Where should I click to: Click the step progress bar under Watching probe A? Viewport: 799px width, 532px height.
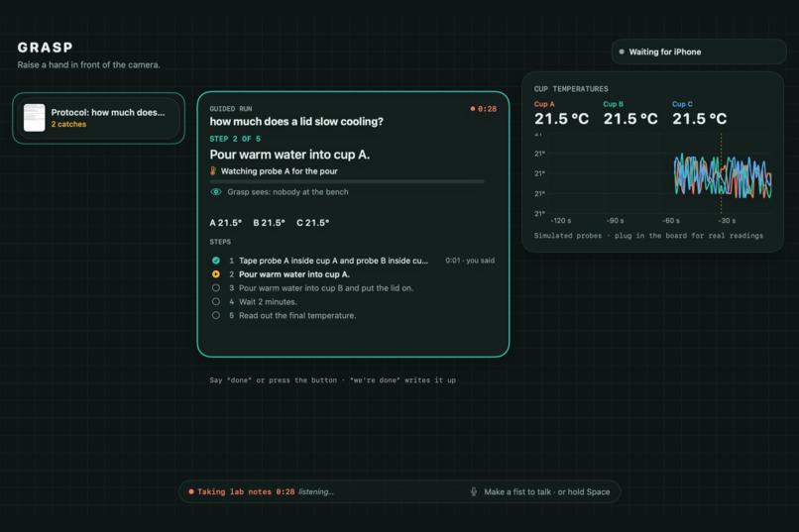(x=347, y=181)
